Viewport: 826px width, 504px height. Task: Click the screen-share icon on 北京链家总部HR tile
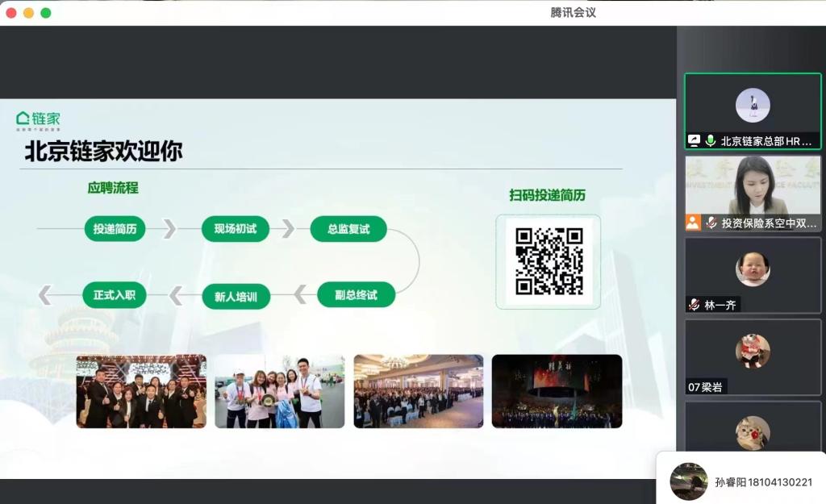pyautogui.click(x=693, y=140)
